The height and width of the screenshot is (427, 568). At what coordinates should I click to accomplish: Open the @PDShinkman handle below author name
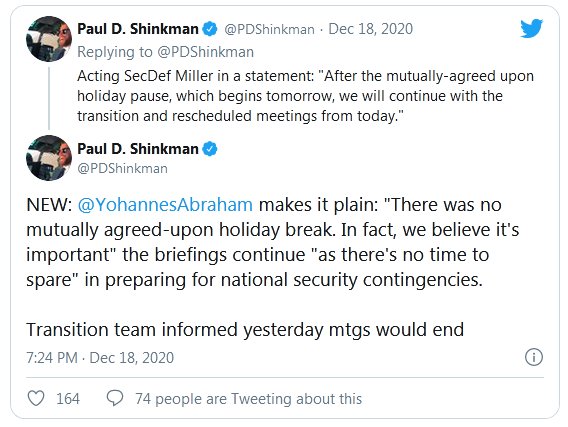[122, 168]
